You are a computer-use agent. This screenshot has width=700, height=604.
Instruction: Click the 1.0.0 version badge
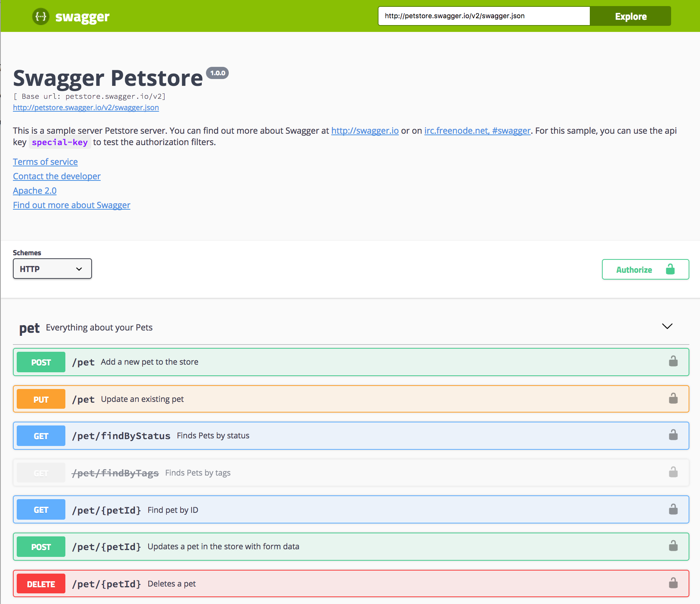tap(217, 73)
